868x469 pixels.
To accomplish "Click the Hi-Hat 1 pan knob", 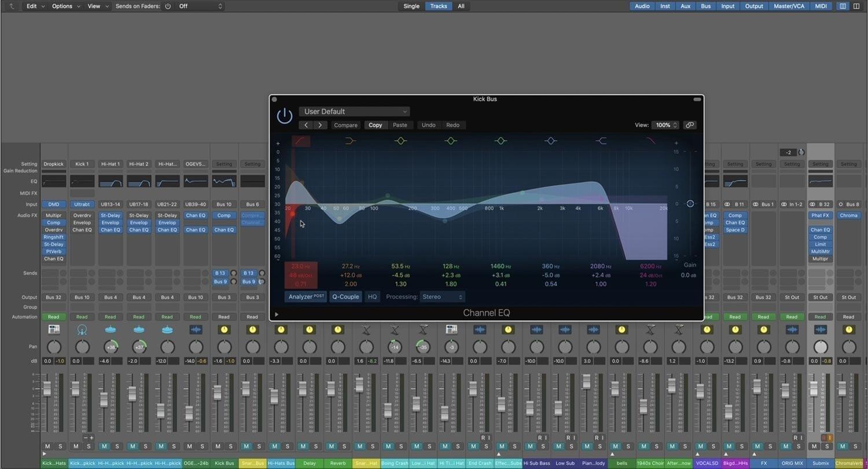I will click(x=110, y=347).
